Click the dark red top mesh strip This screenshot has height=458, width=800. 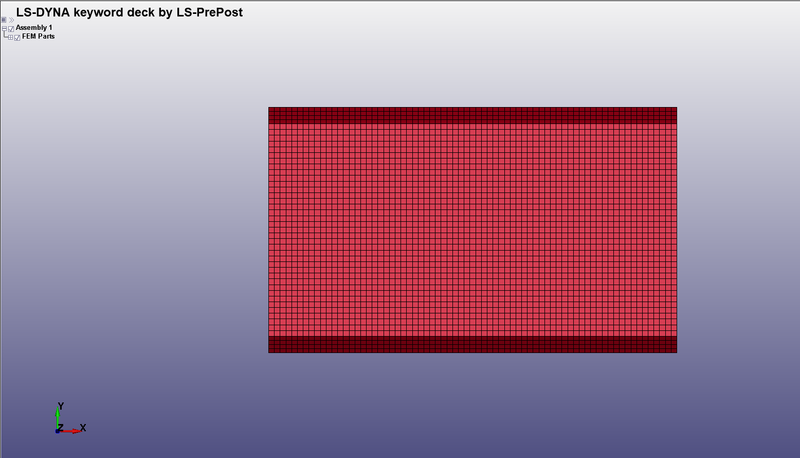472,115
